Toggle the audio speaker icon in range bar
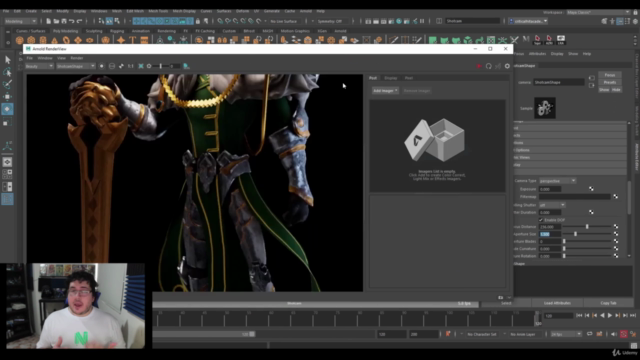Screen dimensions: 640x360 [x=613, y=334]
